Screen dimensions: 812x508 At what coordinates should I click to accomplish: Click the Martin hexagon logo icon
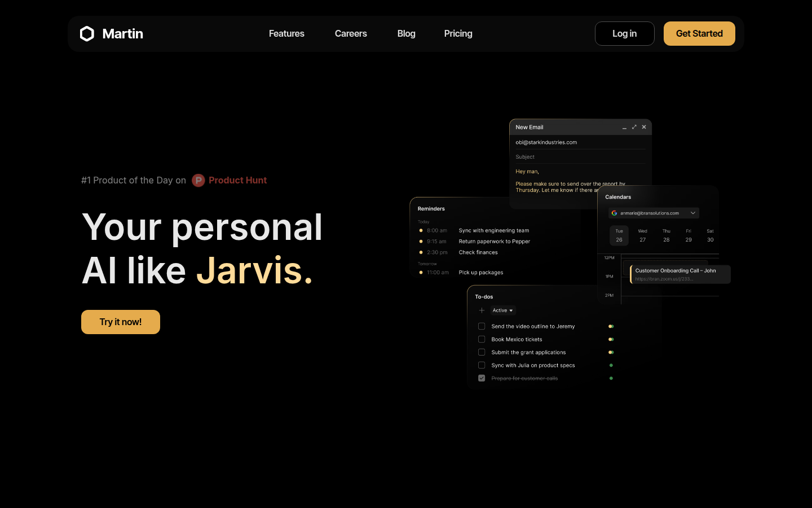pos(87,34)
